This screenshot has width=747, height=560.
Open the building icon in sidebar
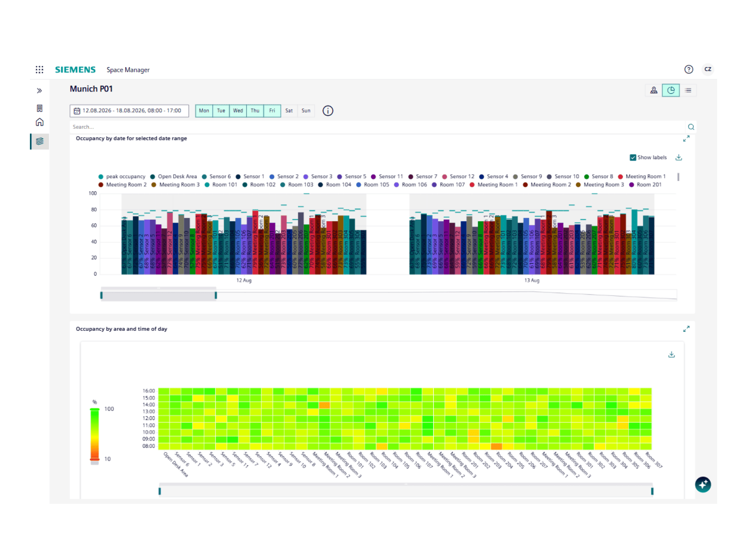(x=40, y=108)
